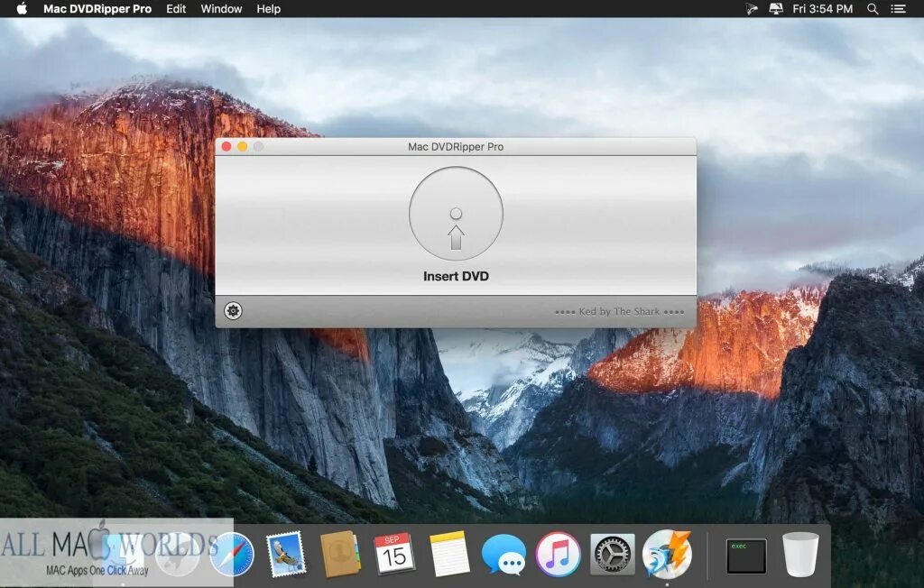Open the exec terminal file in Dock
924x588 pixels.
(x=746, y=556)
